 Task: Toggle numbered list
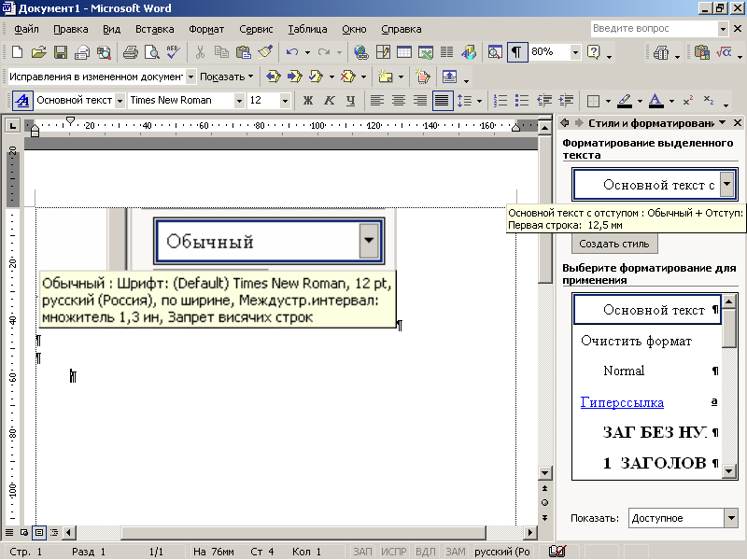pos(500,101)
